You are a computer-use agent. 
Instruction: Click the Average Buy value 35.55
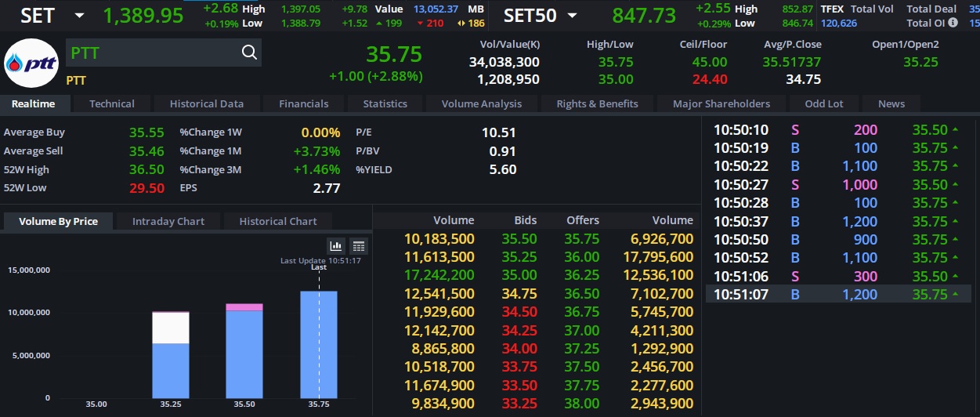(146, 133)
